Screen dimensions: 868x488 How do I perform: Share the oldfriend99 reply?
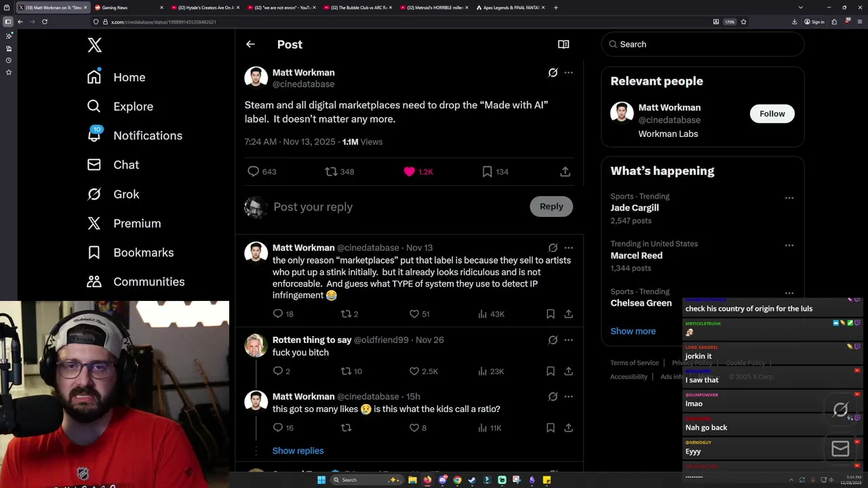568,371
